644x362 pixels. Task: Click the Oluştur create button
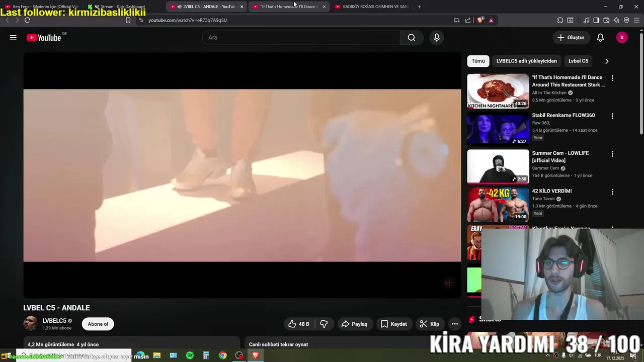pos(571,38)
